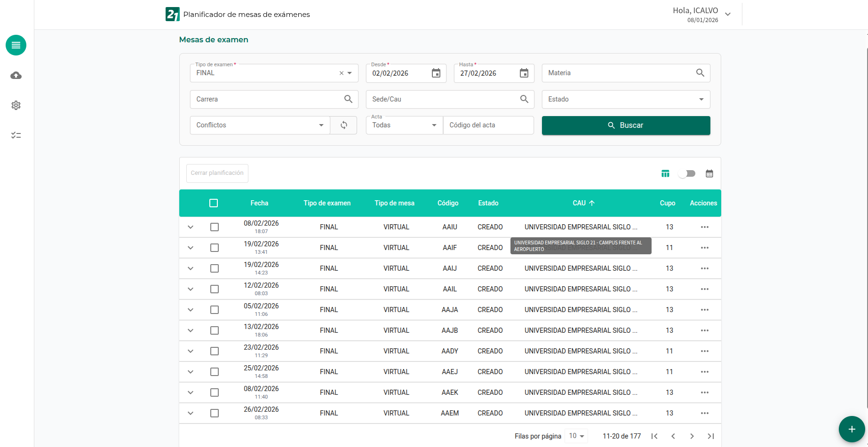Expand the row with code AAIL

(x=191, y=289)
